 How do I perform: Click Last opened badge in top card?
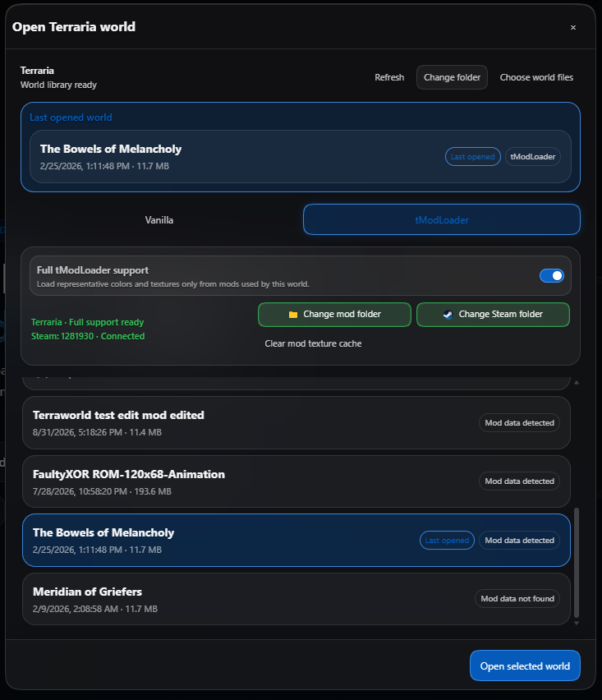point(472,157)
